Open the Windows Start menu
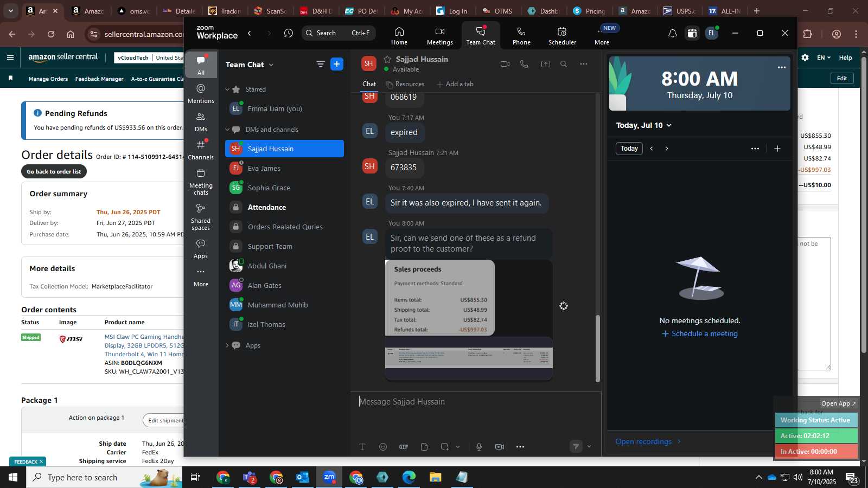The height and width of the screenshot is (488, 868). click(x=13, y=477)
